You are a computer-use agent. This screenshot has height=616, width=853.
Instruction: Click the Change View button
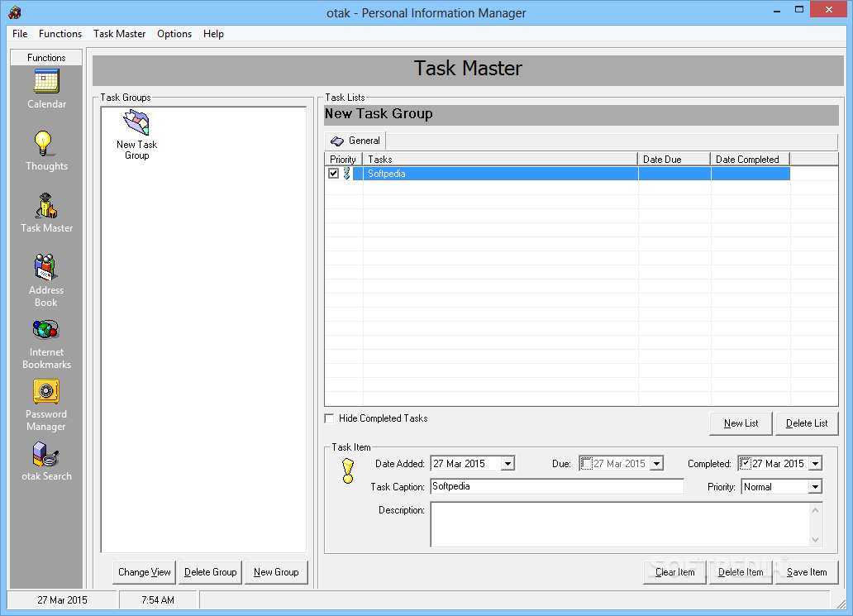point(144,572)
